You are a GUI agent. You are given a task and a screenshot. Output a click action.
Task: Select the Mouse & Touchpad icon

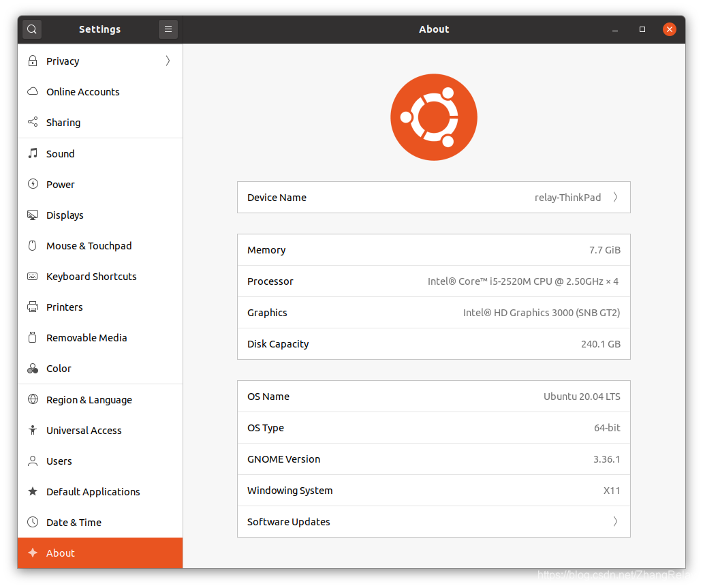pyautogui.click(x=32, y=245)
